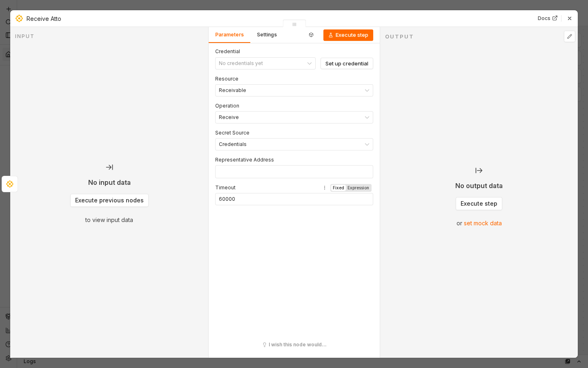Viewport: 588px width, 368px height.
Task: Pop out the Logs panel in background
Action: tap(568, 361)
